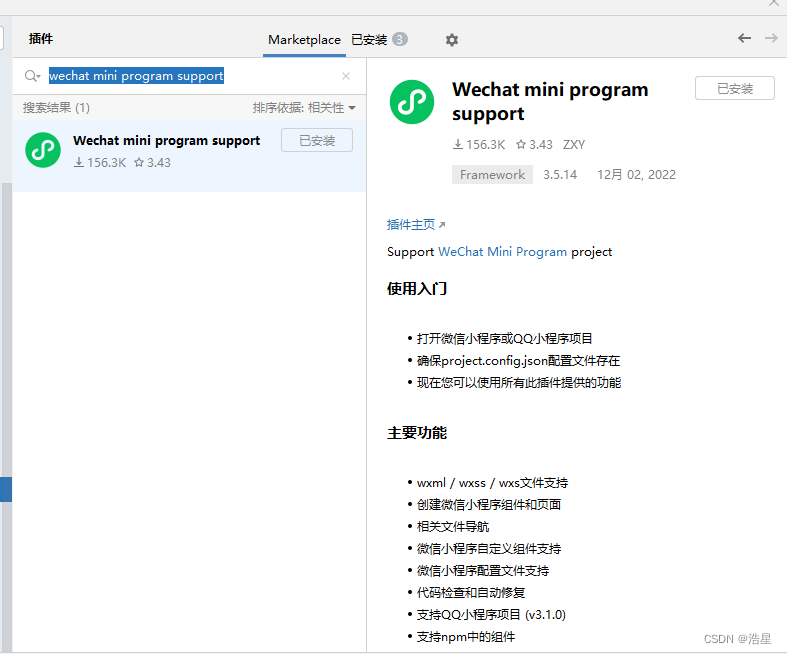The image size is (787, 654).
Task: Click the 相关文件导航 bullet
Action: coord(453,527)
